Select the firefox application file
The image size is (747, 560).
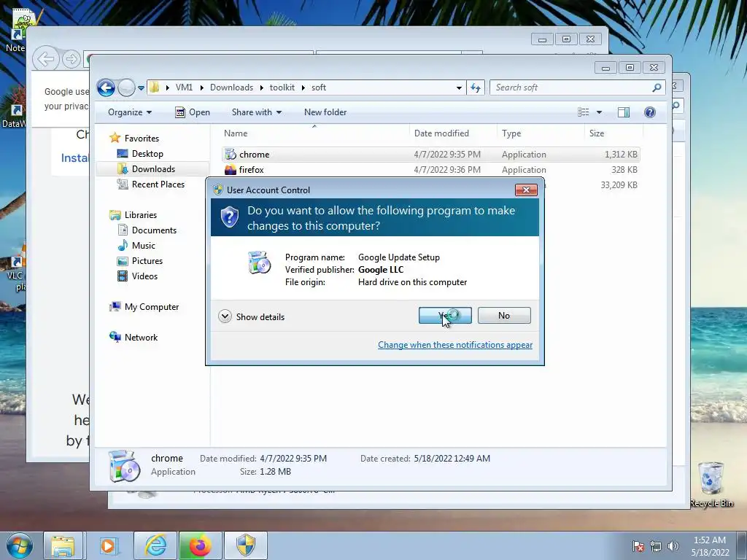(x=430, y=169)
